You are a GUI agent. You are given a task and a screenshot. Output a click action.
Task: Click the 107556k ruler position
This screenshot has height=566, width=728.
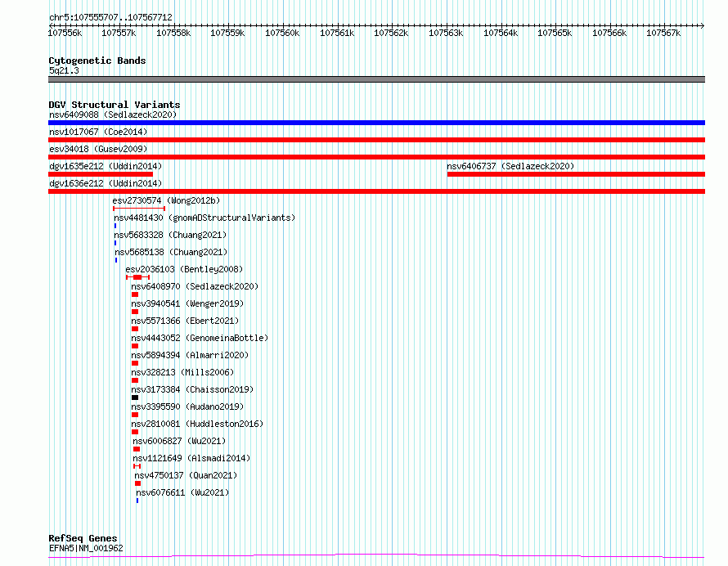(x=65, y=33)
